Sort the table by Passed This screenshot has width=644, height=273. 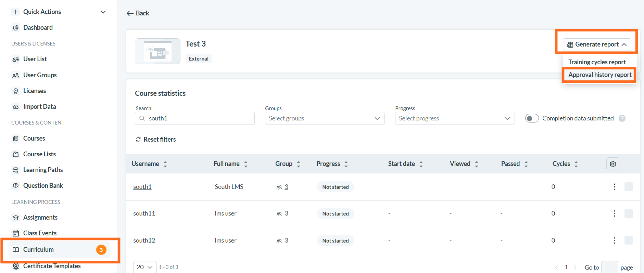pos(526,164)
